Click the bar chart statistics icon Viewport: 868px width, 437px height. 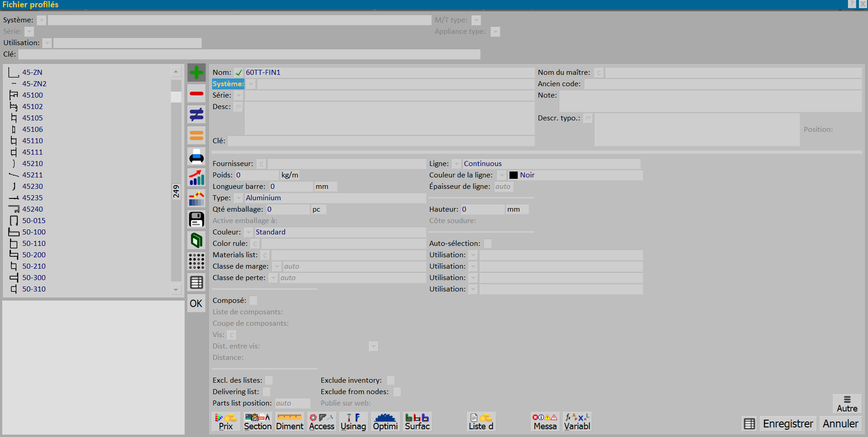pos(197,177)
